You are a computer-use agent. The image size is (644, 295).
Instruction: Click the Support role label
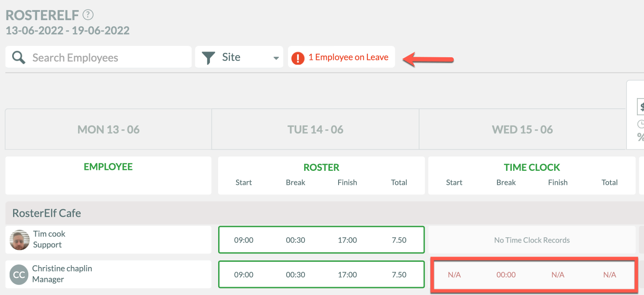47,245
